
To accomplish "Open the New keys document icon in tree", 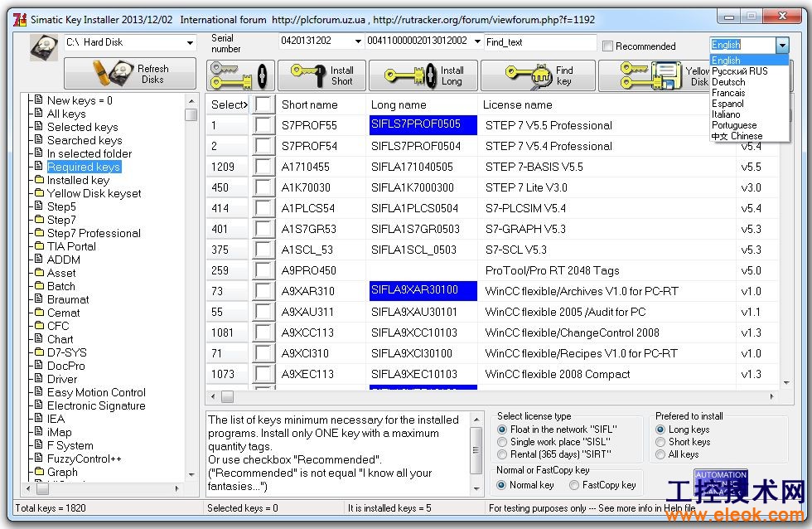I will [39, 99].
